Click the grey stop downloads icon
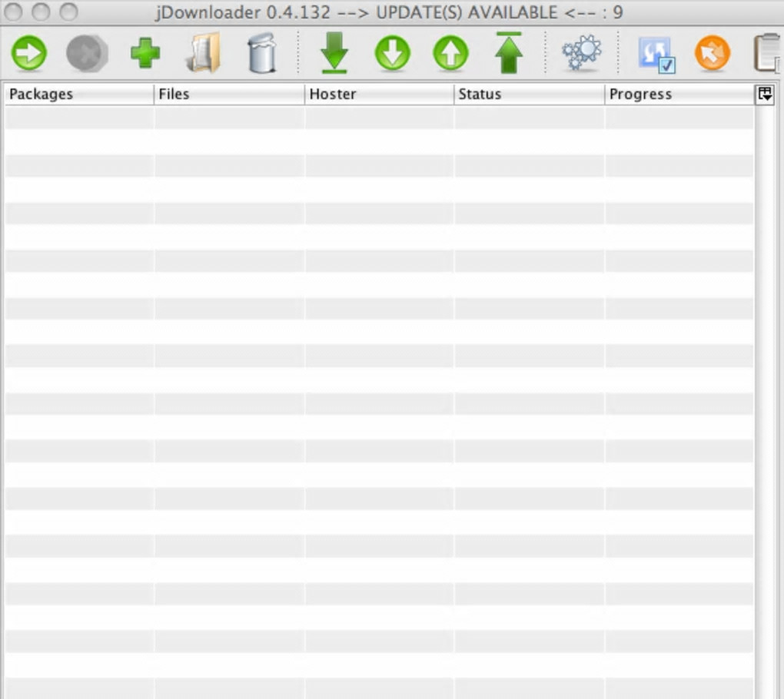 click(x=87, y=53)
